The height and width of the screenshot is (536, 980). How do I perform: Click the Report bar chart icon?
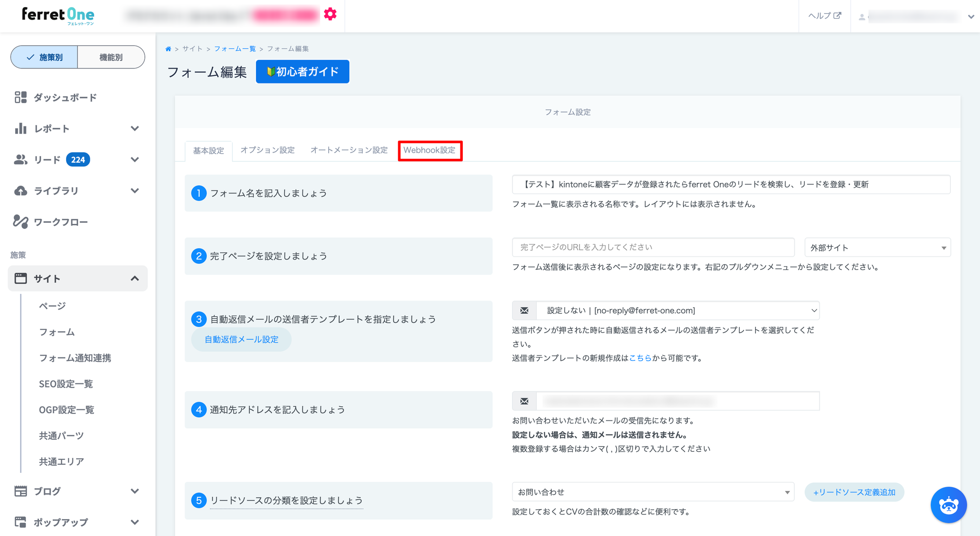(21, 128)
